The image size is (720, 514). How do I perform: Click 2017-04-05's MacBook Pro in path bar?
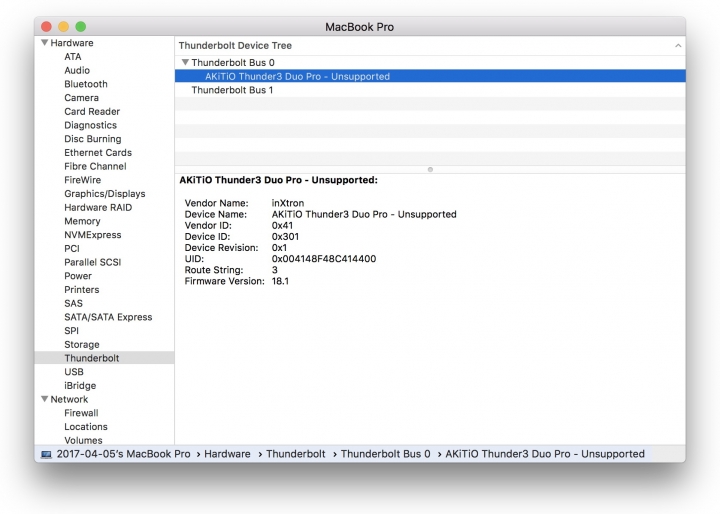pyautogui.click(x=123, y=454)
